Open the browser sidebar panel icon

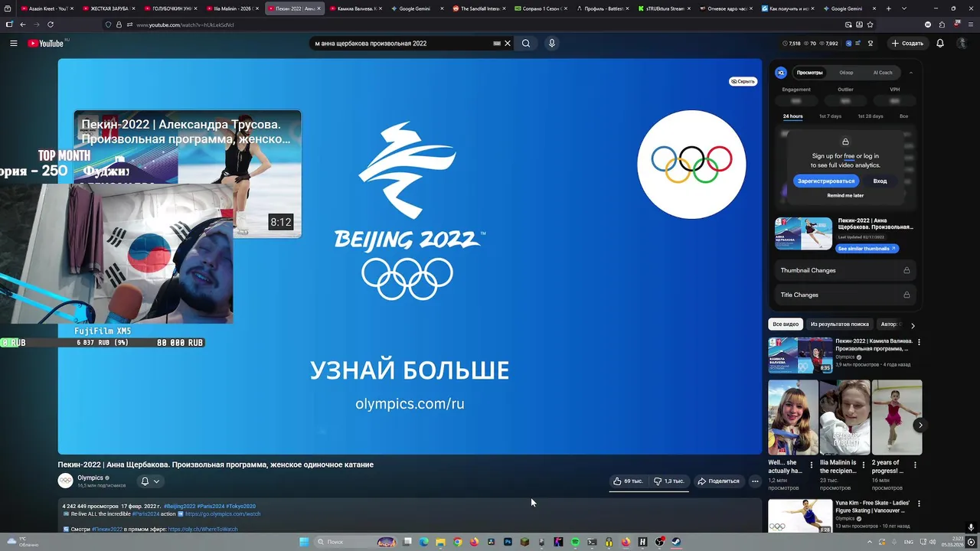(9, 24)
